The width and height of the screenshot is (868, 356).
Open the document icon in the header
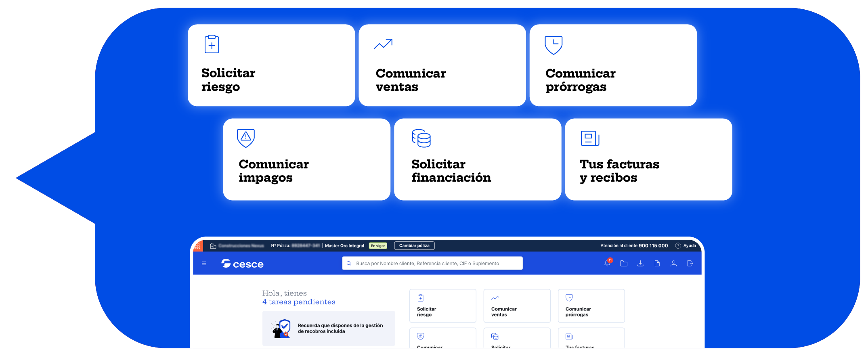click(657, 264)
